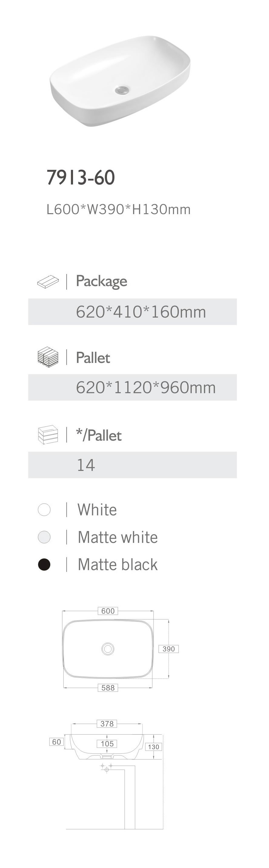Click the 14 per-pallet quantity field
Screen dimensions: 269x868
[x=86, y=465]
